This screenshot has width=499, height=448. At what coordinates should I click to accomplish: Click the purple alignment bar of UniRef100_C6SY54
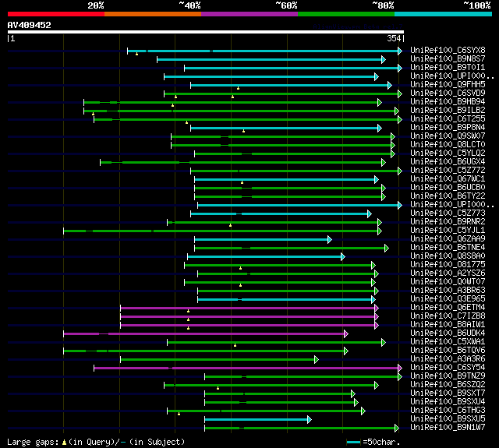248,369
